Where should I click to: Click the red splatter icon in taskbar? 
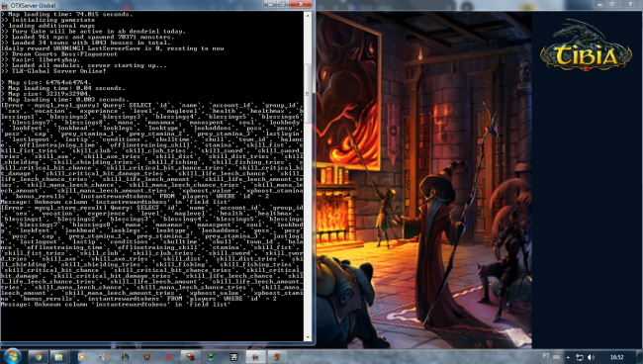point(168,357)
